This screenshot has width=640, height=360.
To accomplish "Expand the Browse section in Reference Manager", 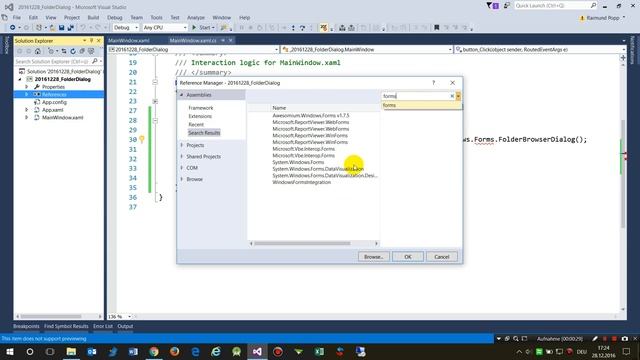I will click(x=182, y=179).
